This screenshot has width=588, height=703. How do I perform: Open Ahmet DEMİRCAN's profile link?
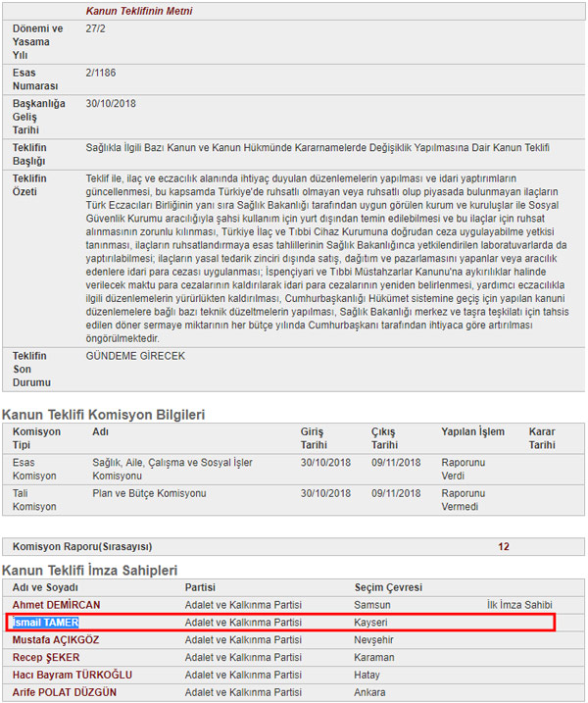[x=56, y=605]
